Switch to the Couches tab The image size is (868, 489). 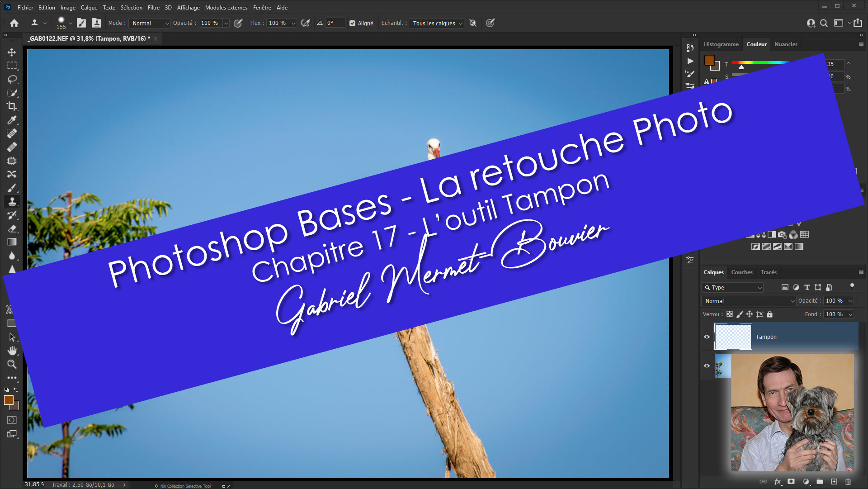point(741,272)
